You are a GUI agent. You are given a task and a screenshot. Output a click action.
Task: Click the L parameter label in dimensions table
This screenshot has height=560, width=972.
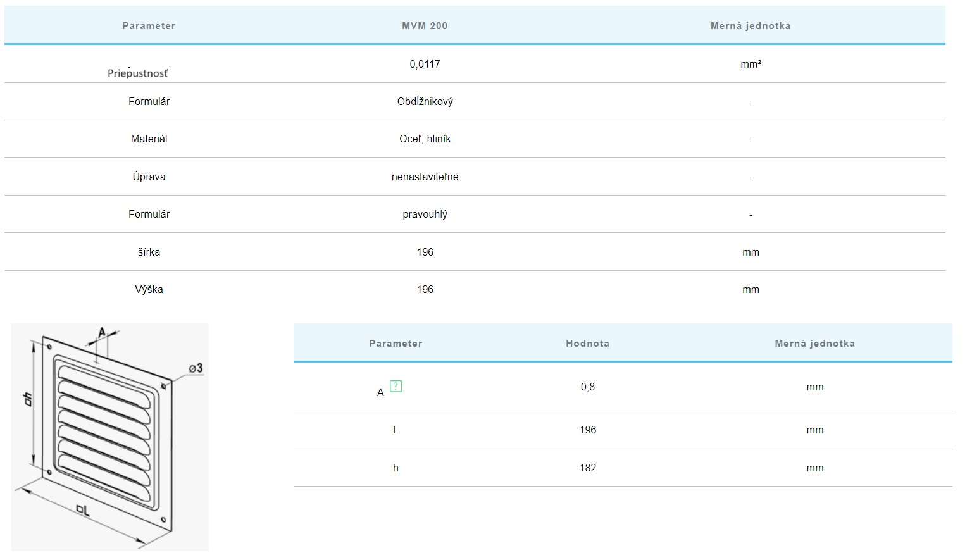click(396, 430)
